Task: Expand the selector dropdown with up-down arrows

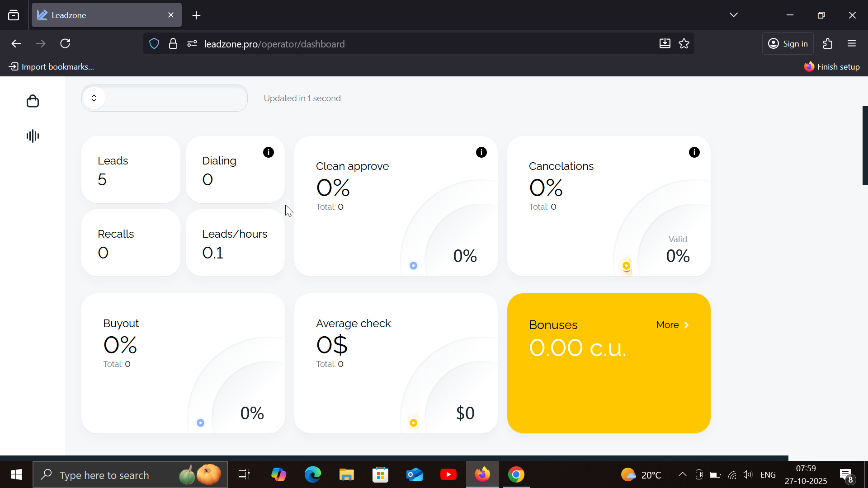Action: (94, 98)
